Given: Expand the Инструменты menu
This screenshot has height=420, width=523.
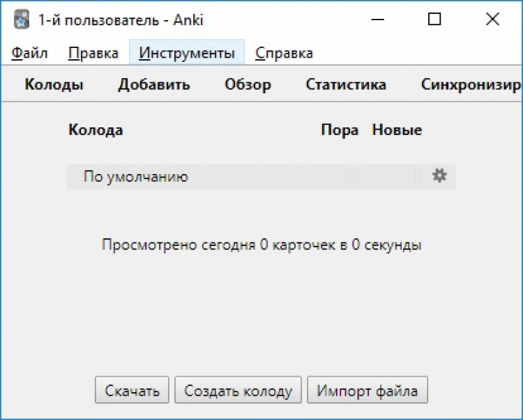Looking at the screenshot, I should [x=187, y=53].
